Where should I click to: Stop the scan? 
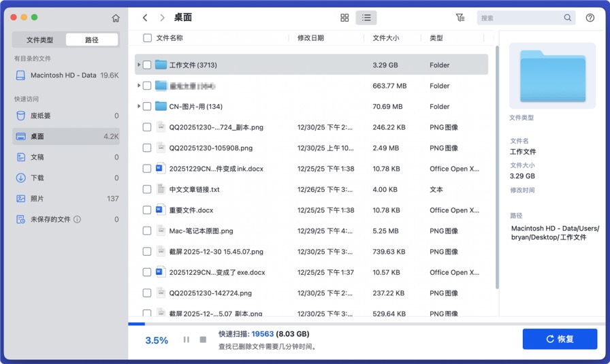pos(203,340)
